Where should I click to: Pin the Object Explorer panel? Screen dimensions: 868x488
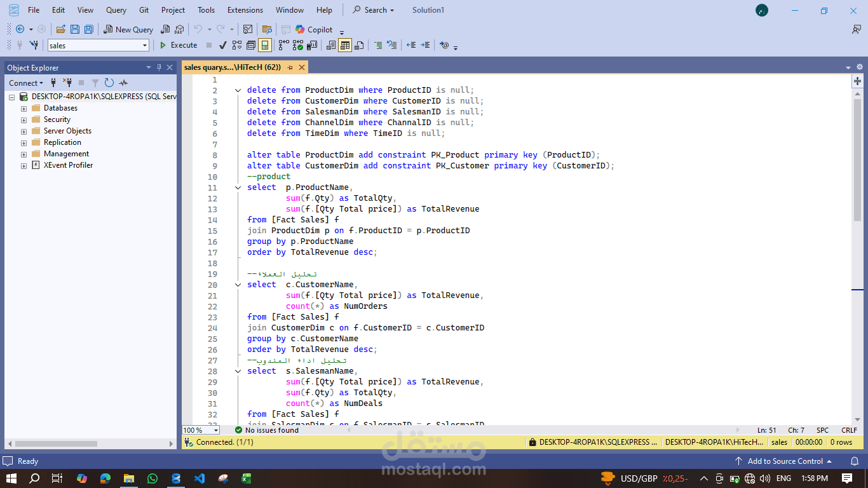click(x=159, y=67)
